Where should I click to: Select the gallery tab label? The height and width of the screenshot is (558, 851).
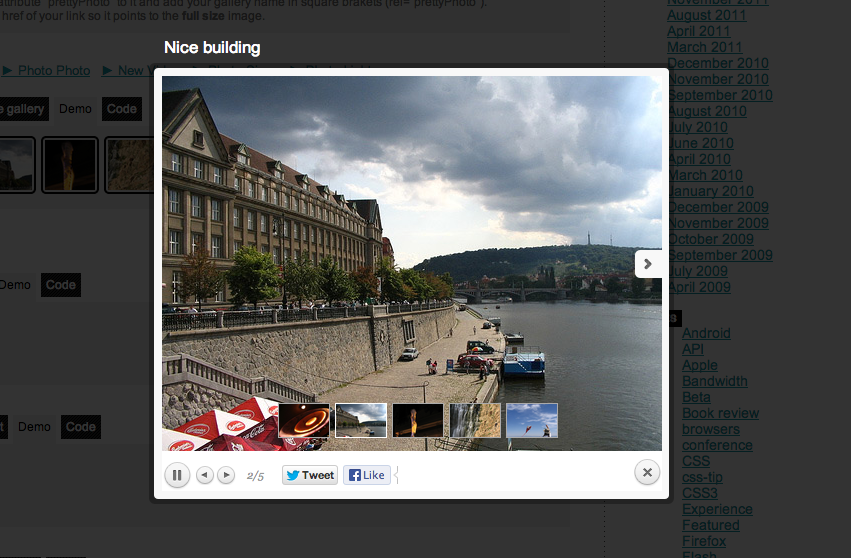pos(23,109)
